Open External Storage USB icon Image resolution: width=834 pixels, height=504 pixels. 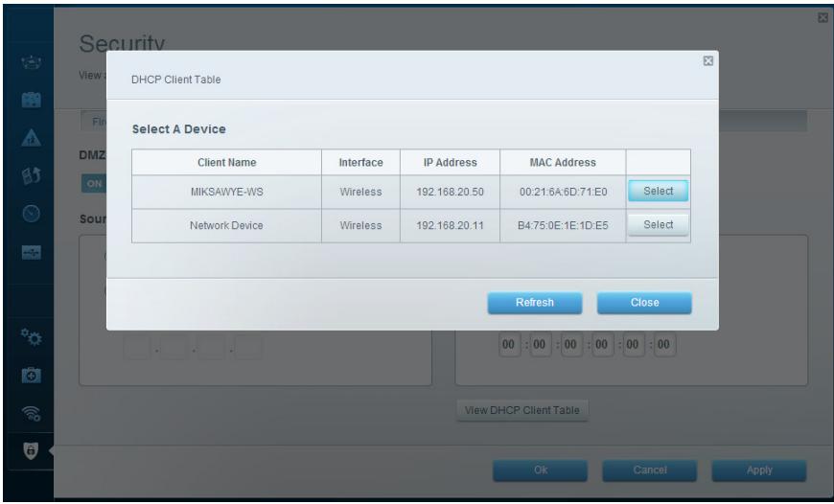click(x=31, y=252)
